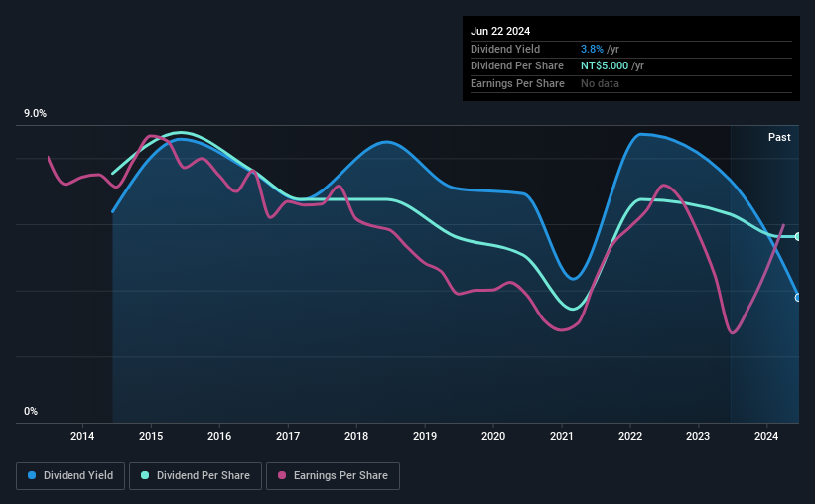
Task: Click the Past label on chart
Action: [779, 137]
